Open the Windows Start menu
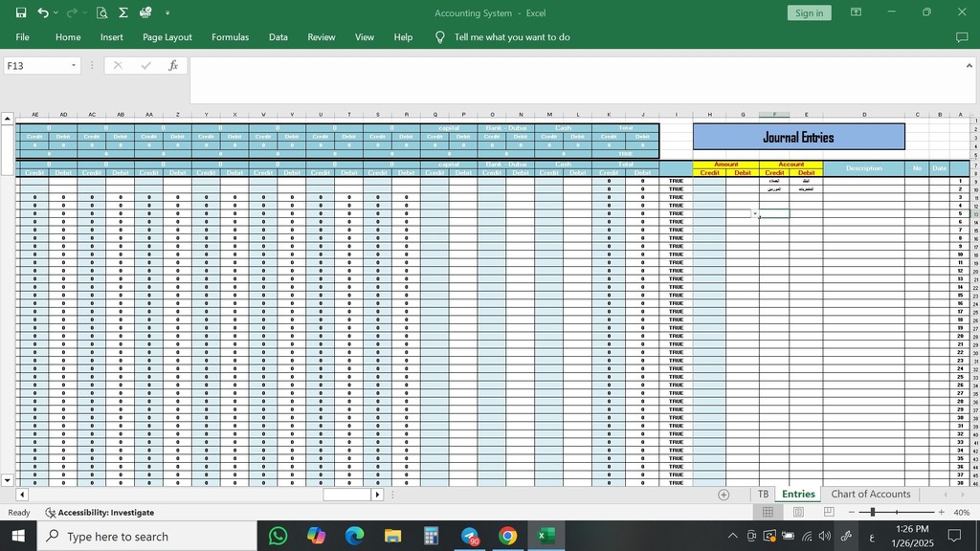Image resolution: width=980 pixels, height=551 pixels. click(18, 536)
